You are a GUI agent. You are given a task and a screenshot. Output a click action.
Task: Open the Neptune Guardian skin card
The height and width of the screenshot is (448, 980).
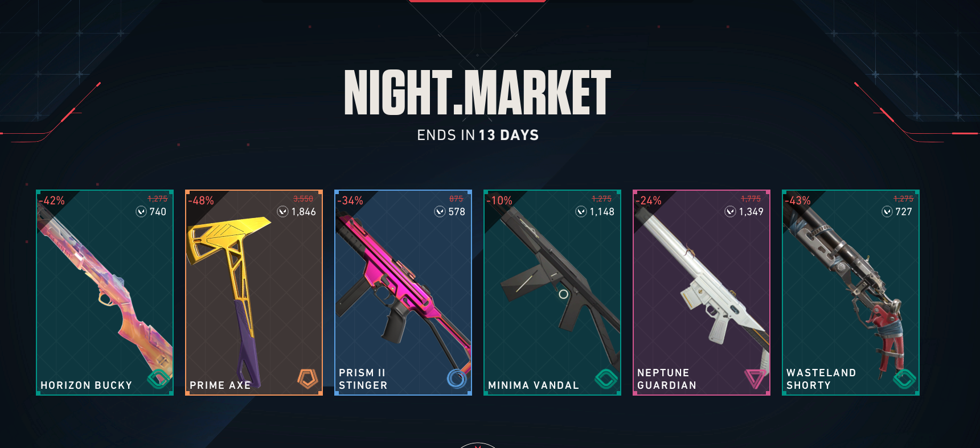click(x=702, y=293)
